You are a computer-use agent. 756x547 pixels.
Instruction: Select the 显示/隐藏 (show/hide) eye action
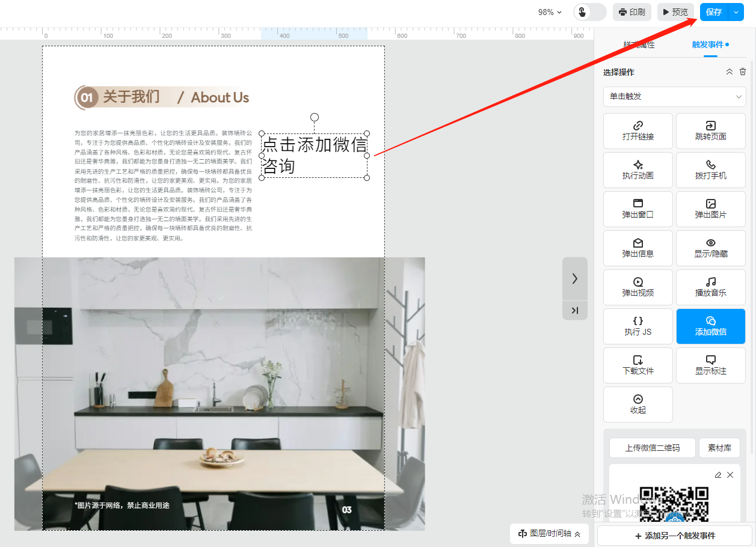(x=710, y=248)
